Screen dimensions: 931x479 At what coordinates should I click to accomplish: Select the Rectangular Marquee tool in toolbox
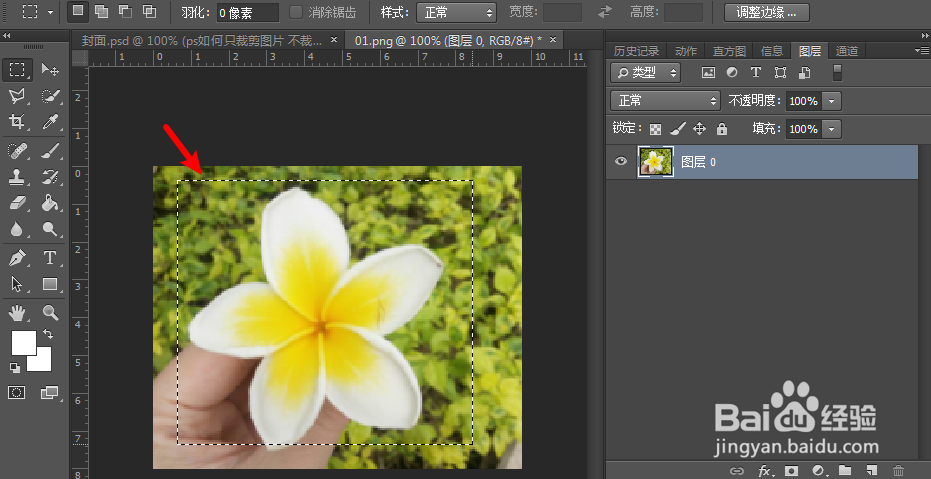[x=17, y=70]
